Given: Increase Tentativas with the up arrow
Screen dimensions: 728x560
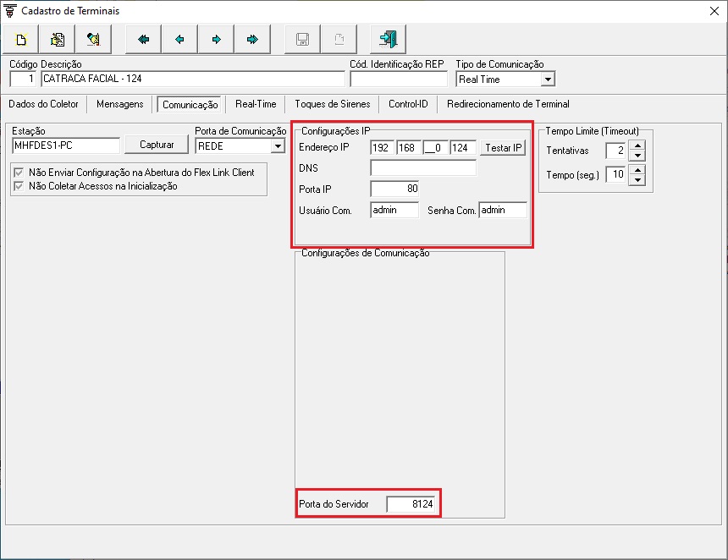Looking at the screenshot, I should (x=638, y=145).
